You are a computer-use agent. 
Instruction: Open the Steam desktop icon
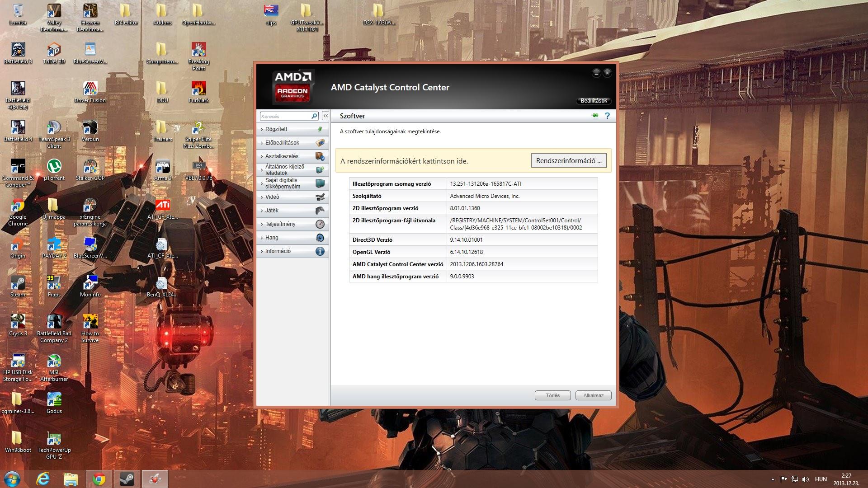18,286
